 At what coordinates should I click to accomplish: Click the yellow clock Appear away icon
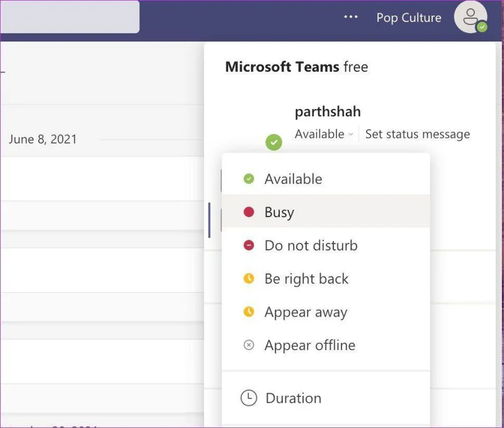[249, 312]
